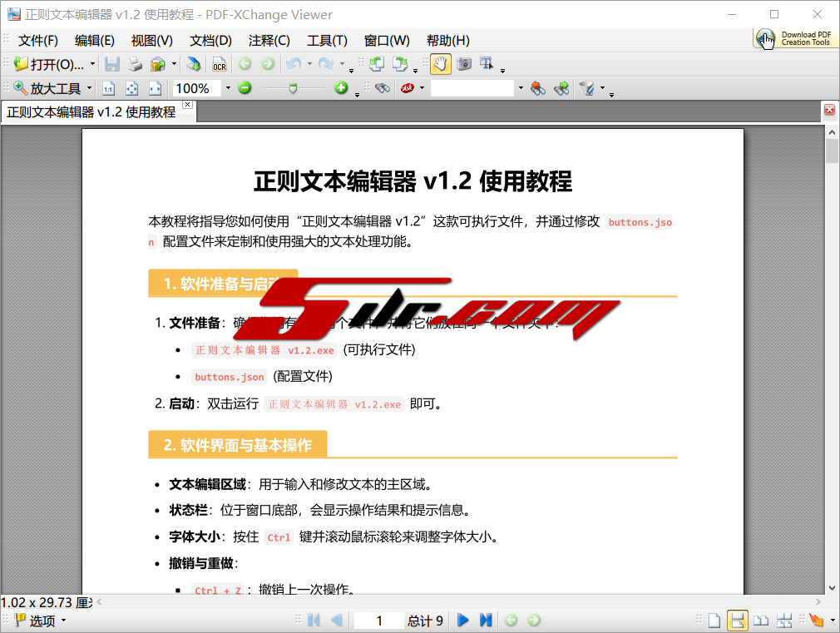
Task: Select the Snapshot camera tool
Action: click(x=464, y=64)
